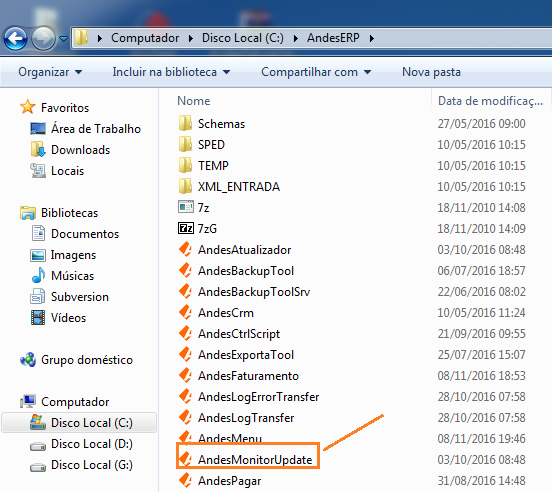
Task: Click the Imagens library icon
Action: pyautogui.click(x=38, y=255)
